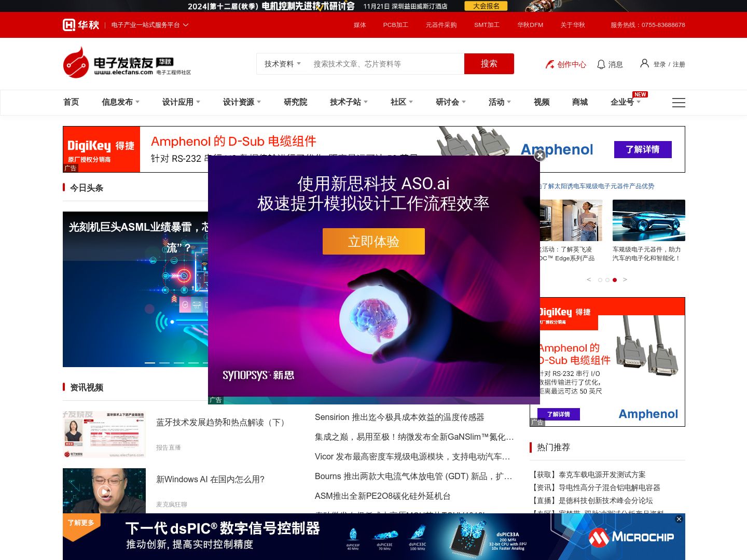Select the active red carousel dot

click(615, 280)
